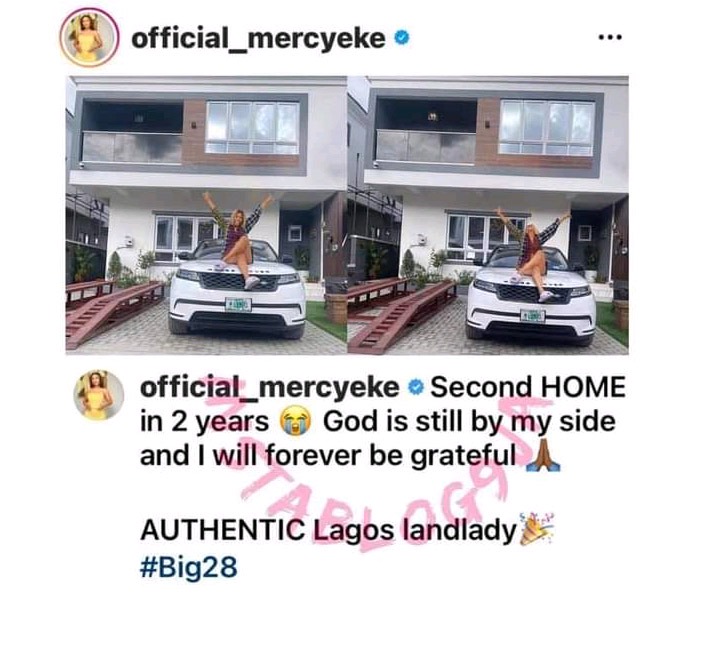Image resolution: width=716 pixels, height=666 pixels.
Task: Open the three-dot post options menu
Action: (x=610, y=37)
